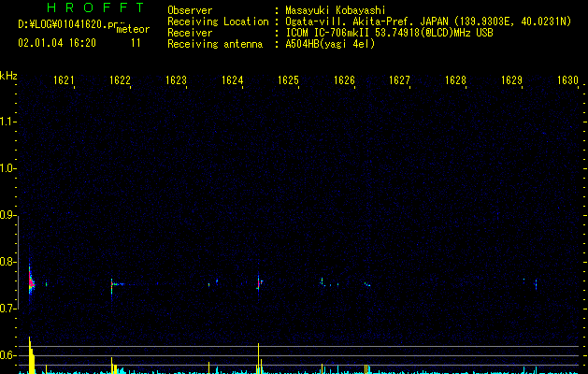Click receiver value ICOM IC-706mkII
Image resolution: width=588 pixels, height=374 pixels.
click(x=327, y=33)
